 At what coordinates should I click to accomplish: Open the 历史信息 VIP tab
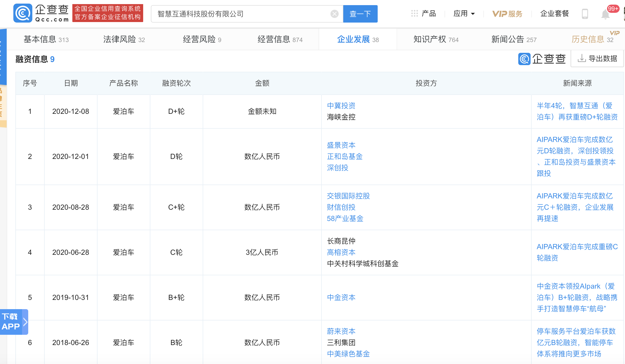click(x=592, y=39)
